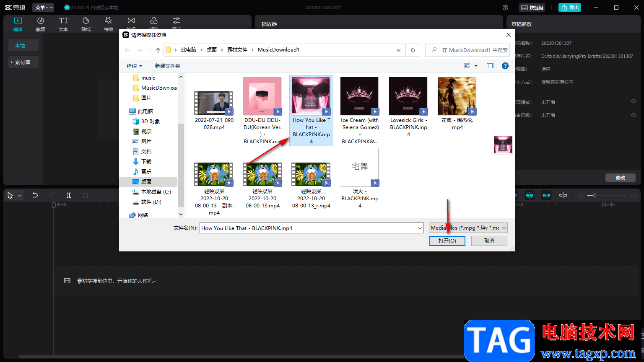Open the view options dropdown arrow
The width and height of the screenshot is (644, 362).
point(476,66)
